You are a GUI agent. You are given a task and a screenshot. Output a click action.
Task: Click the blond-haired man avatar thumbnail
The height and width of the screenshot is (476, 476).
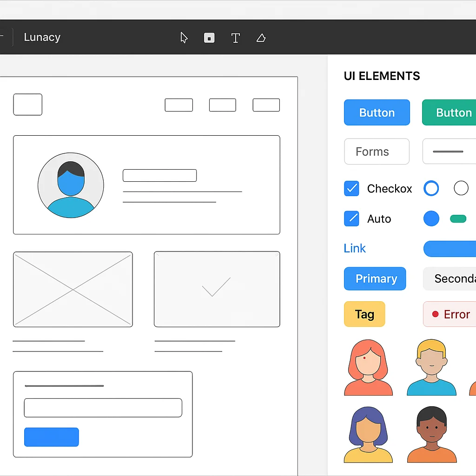[x=431, y=367]
